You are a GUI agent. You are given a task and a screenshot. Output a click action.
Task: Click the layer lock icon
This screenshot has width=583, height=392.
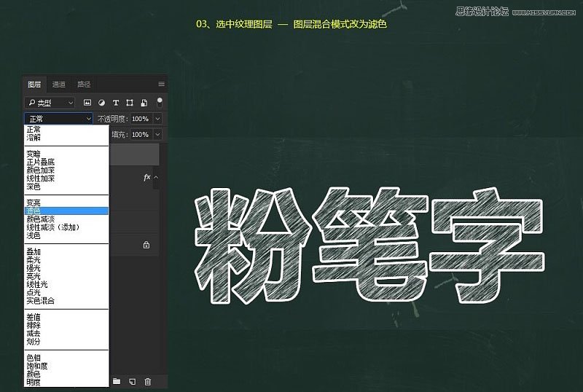pyautogui.click(x=146, y=245)
